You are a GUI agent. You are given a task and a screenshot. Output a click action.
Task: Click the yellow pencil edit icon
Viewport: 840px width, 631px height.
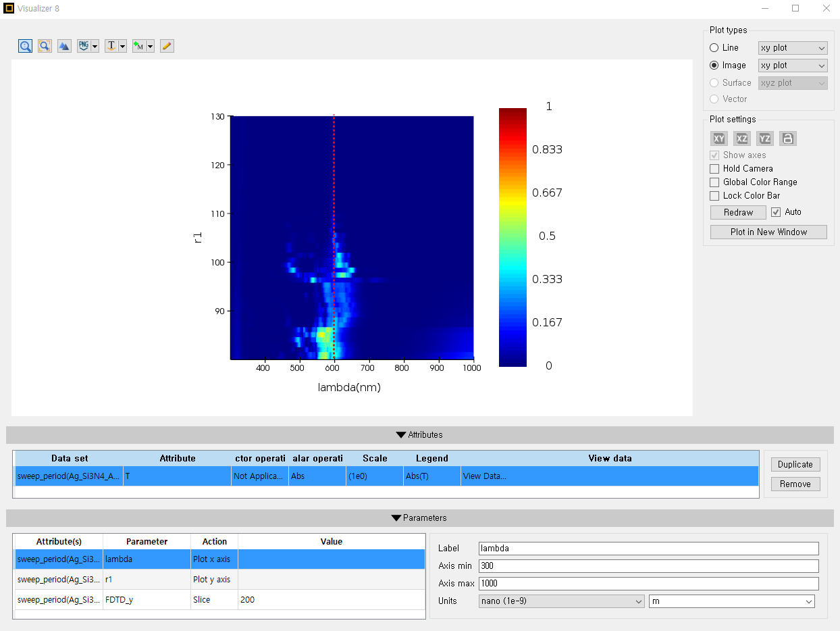167,46
